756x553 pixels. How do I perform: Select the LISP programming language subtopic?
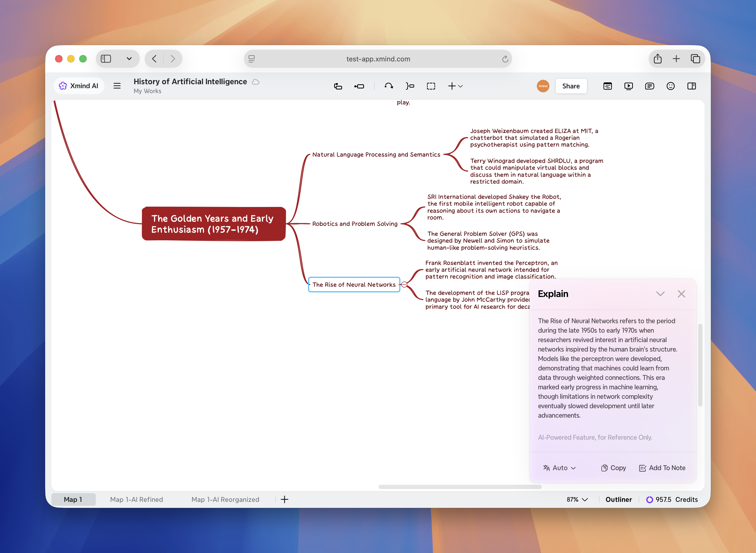point(477,300)
